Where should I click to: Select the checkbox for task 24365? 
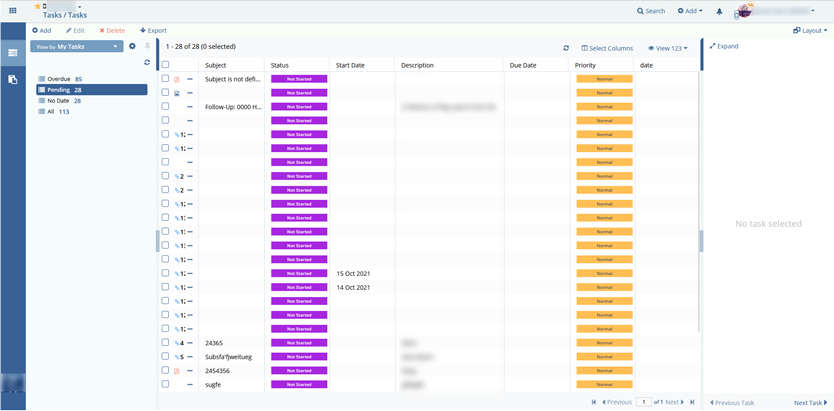coord(166,343)
